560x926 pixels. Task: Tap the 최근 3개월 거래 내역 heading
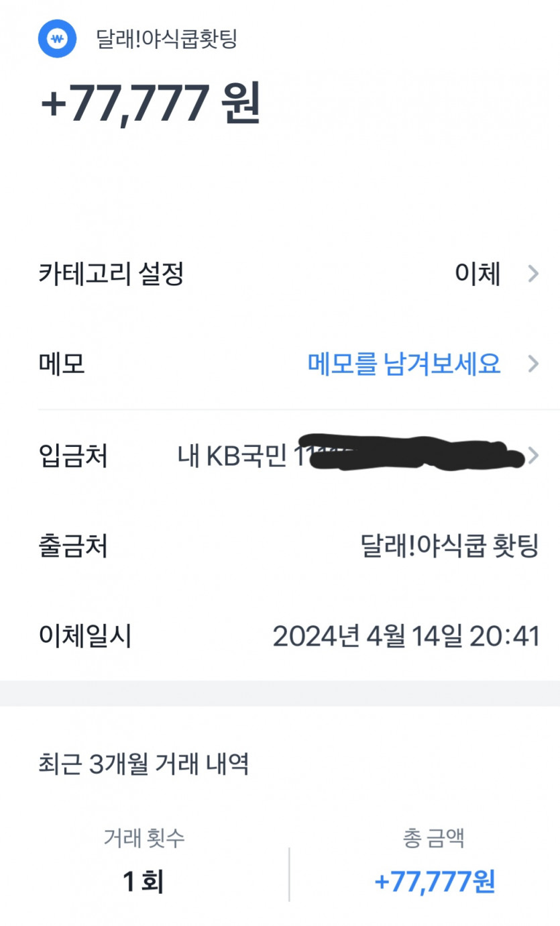[x=144, y=764]
